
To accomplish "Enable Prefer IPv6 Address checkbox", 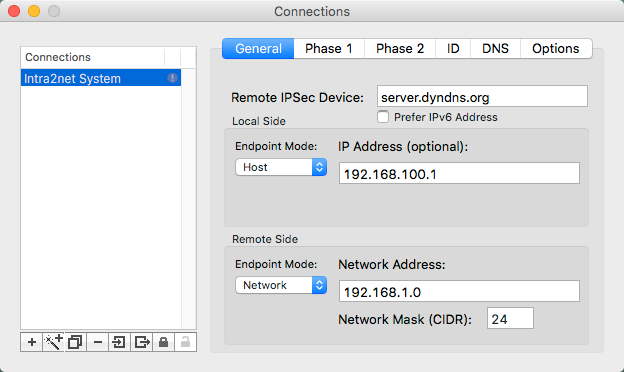I will 383,117.
